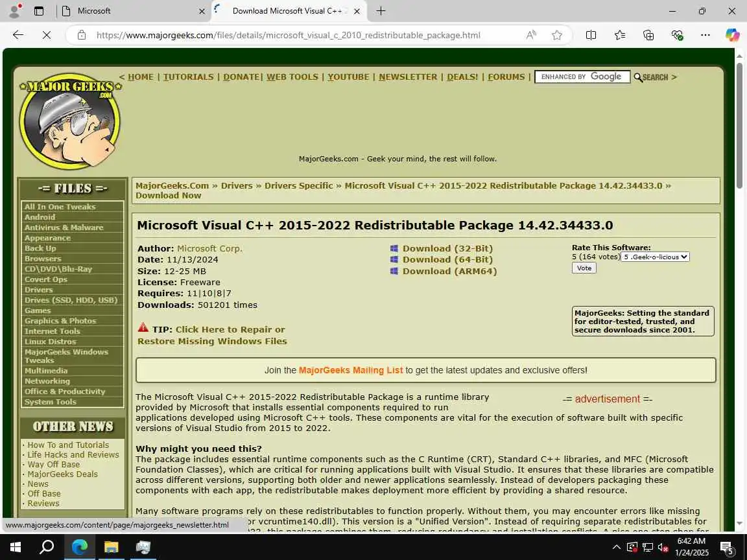This screenshot has height=560, width=747.
Task: Click the taskbar clock showing 6:42 AM
Action: pos(692,546)
